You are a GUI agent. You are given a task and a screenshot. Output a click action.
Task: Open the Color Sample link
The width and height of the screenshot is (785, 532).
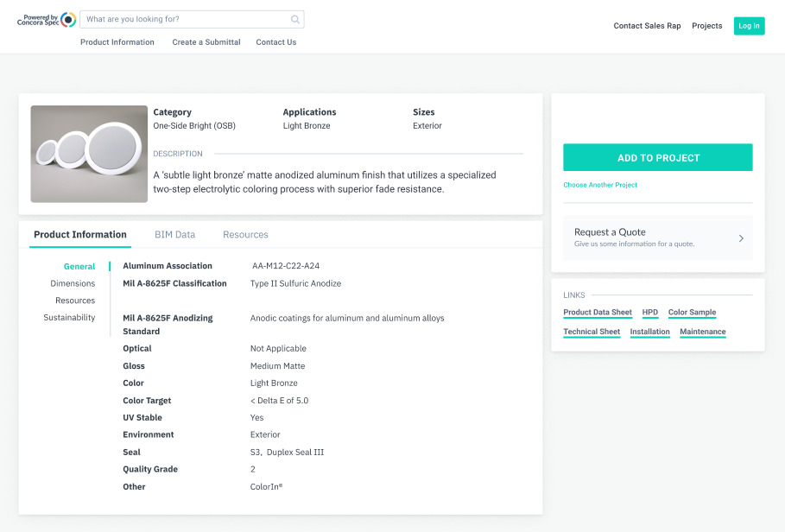point(692,313)
